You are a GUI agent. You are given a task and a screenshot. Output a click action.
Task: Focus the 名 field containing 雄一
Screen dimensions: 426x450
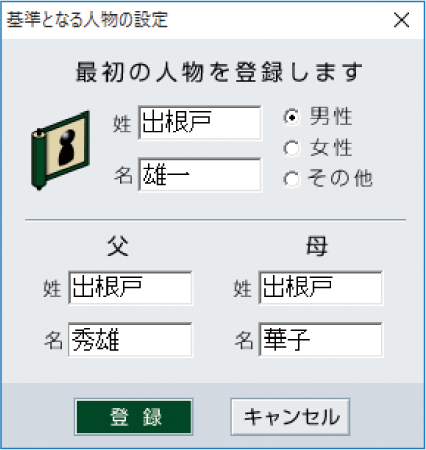[200, 175]
